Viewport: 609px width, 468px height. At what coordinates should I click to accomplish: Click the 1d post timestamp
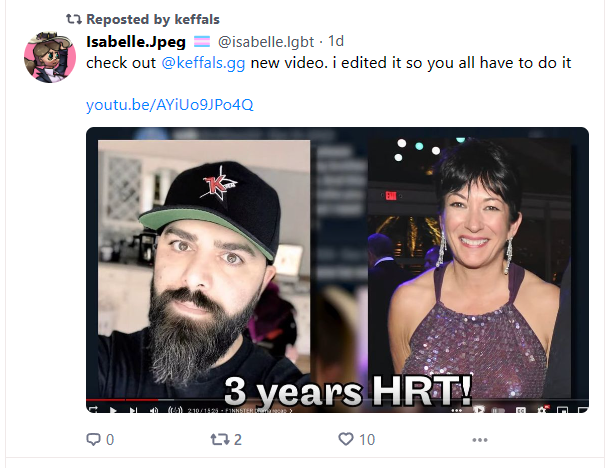pyautogui.click(x=336, y=41)
